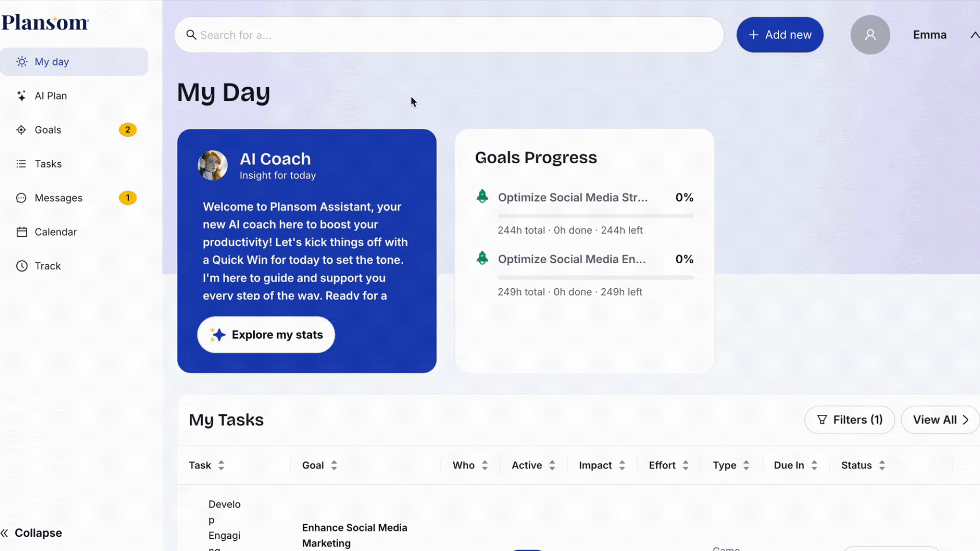The image size is (980, 551).
Task: Click first goal's green rocket icon
Action: coord(482,196)
